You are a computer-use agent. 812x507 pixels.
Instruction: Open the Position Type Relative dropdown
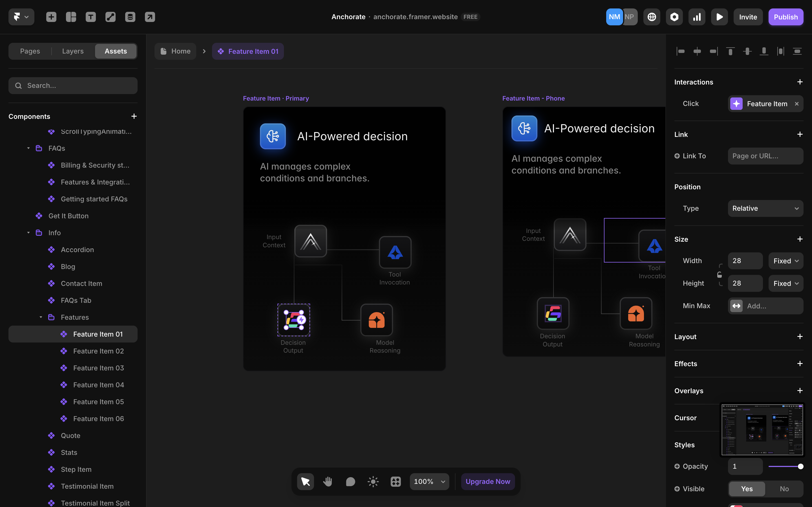pyautogui.click(x=765, y=208)
